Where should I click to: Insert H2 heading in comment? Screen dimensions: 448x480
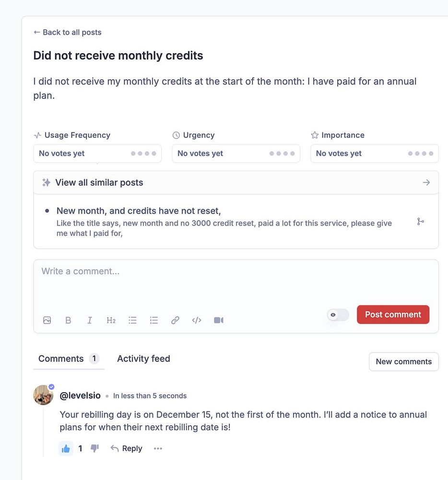[111, 320]
